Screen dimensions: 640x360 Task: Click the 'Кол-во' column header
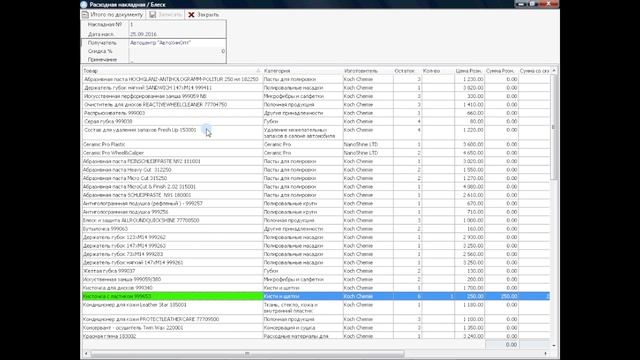pyautogui.click(x=438, y=71)
